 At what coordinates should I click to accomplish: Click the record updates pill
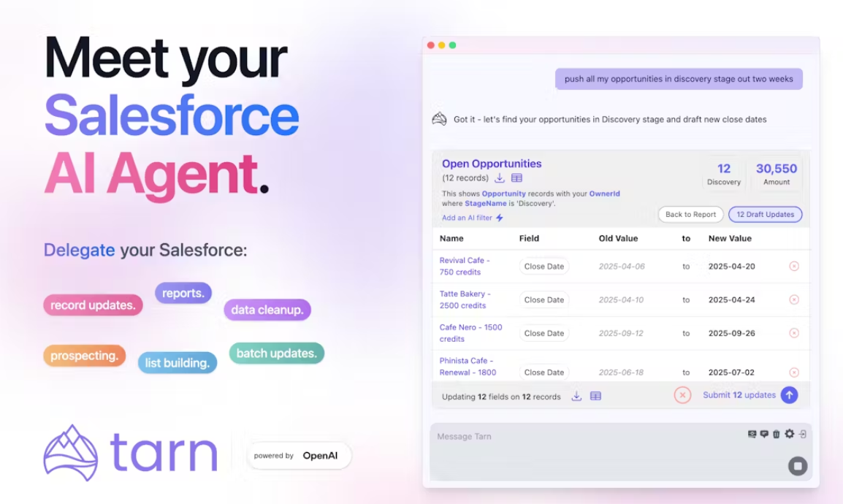pyautogui.click(x=93, y=305)
